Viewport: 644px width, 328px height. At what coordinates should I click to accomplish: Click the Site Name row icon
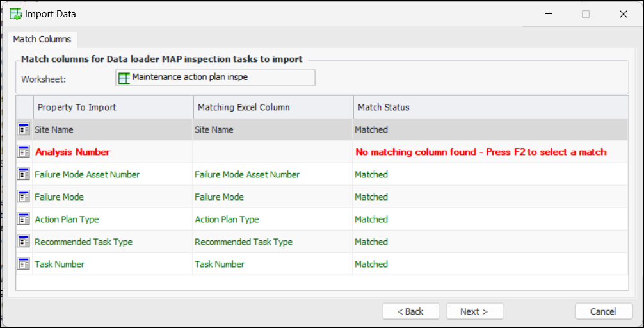tap(24, 129)
